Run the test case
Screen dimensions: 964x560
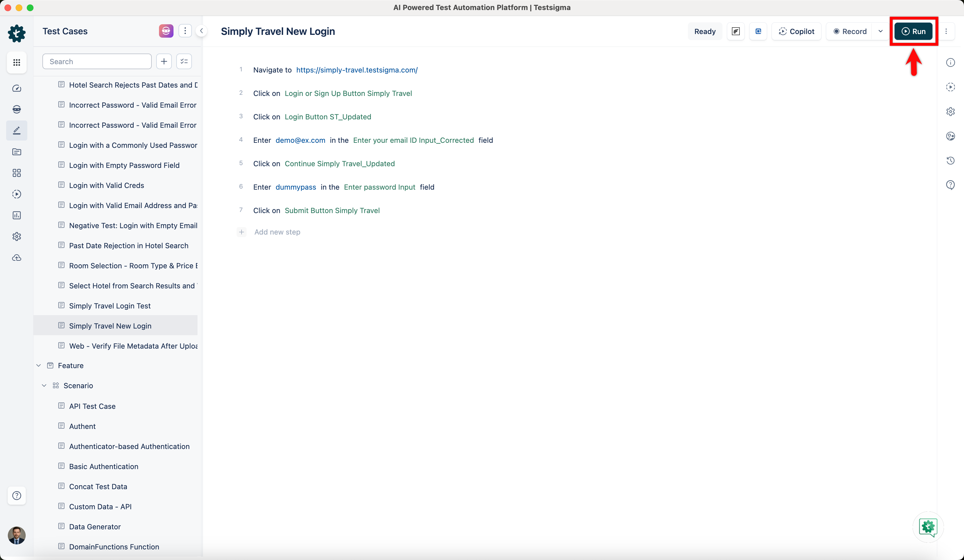pos(914,31)
